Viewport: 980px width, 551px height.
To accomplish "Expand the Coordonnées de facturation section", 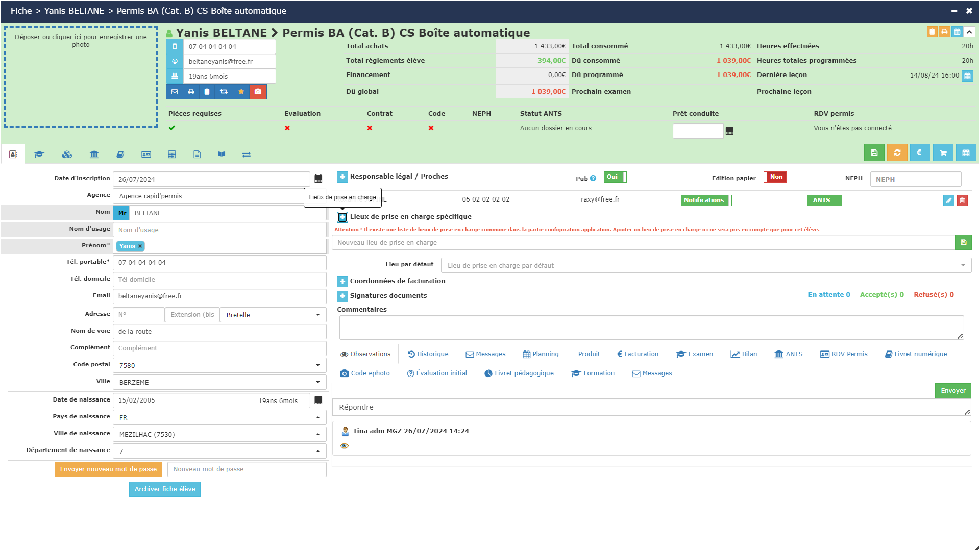I will tap(342, 281).
